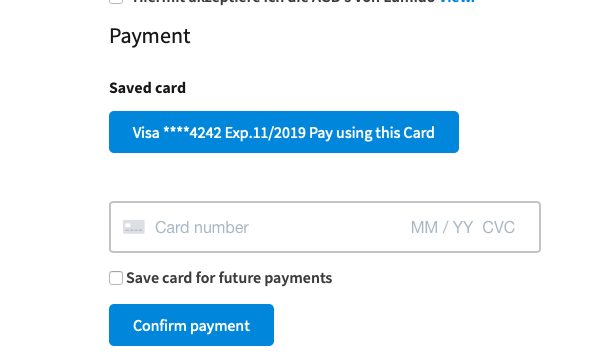The width and height of the screenshot is (611, 363).
Task: Click 'Card number' placeholder text
Action: (202, 227)
